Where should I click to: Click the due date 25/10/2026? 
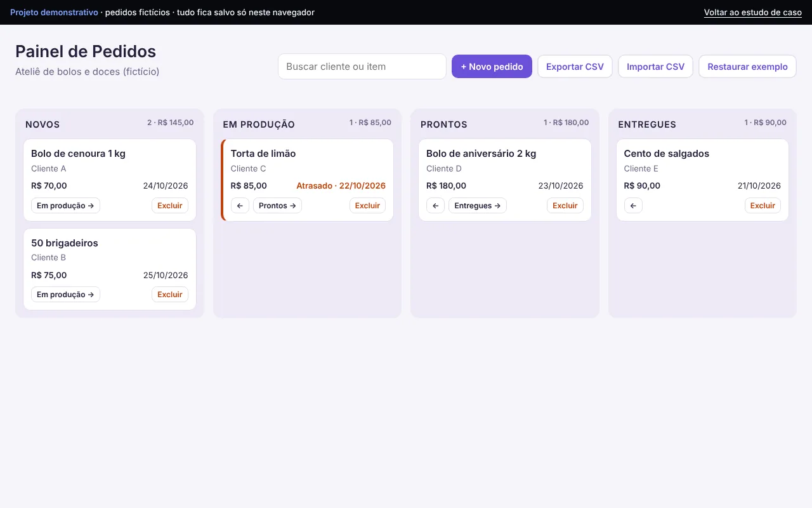(166, 276)
